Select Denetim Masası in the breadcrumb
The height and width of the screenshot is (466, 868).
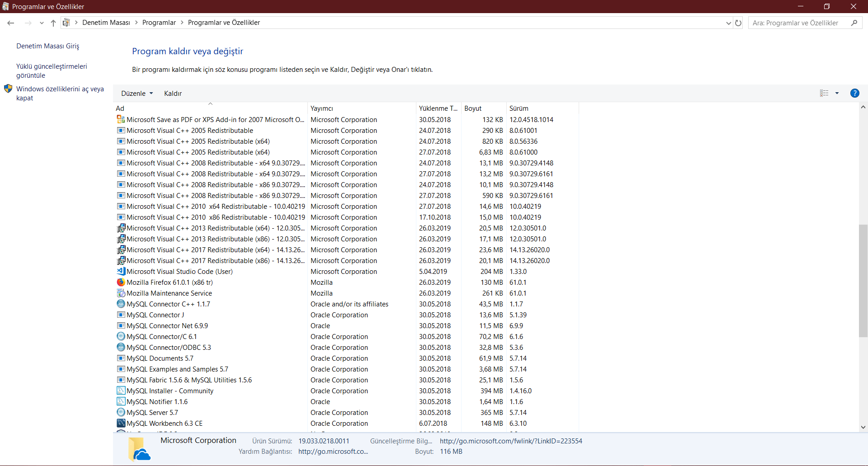[106, 23]
